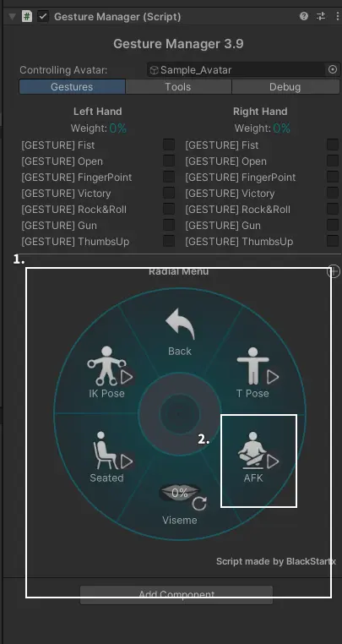Click the Script made by BlackStartx credit

276,561
